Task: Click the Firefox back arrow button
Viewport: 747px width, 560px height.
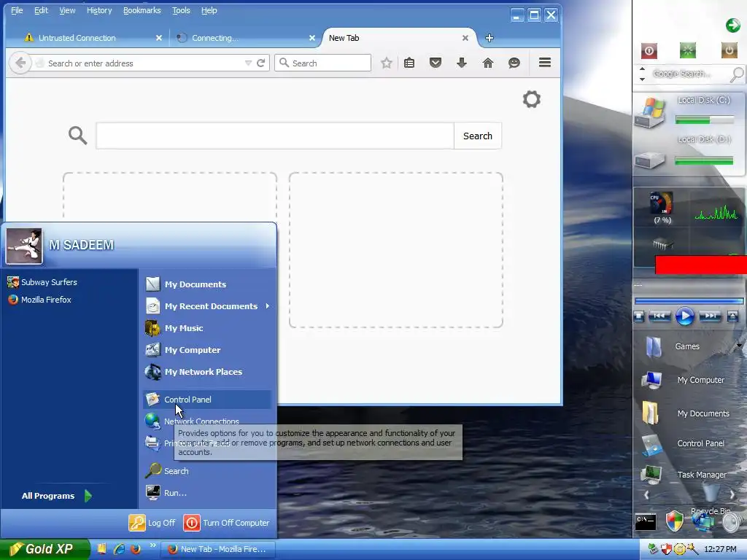Action: (20, 63)
